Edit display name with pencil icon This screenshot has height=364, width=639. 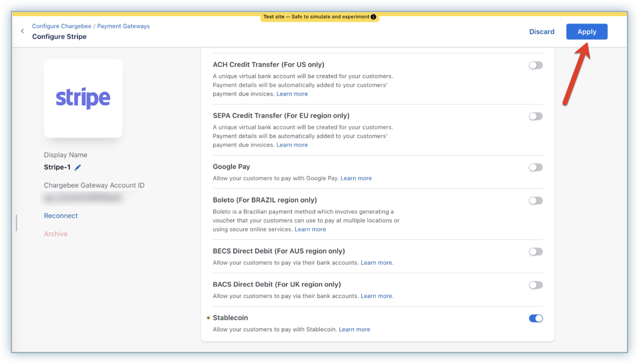click(x=78, y=167)
